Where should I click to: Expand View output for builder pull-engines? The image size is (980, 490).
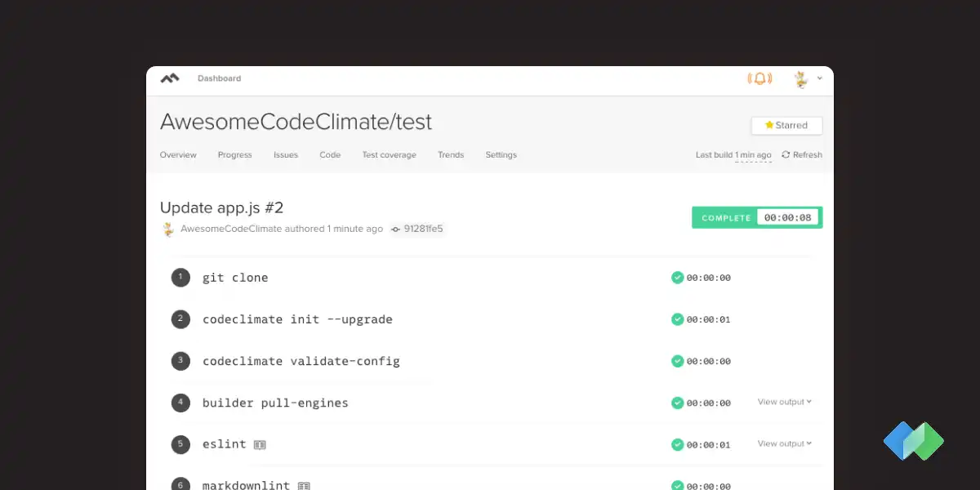[784, 402]
